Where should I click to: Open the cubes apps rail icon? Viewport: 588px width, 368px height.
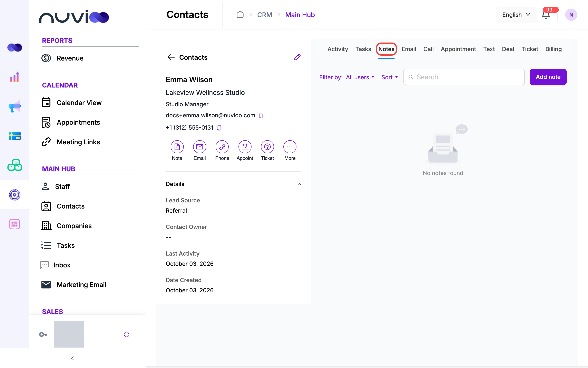point(14,165)
